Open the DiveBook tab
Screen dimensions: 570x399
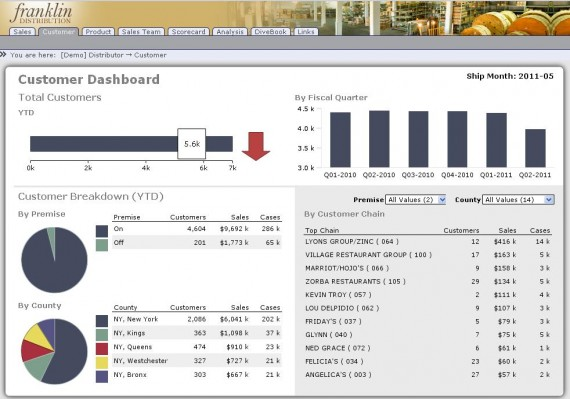pyautogui.click(x=270, y=32)
